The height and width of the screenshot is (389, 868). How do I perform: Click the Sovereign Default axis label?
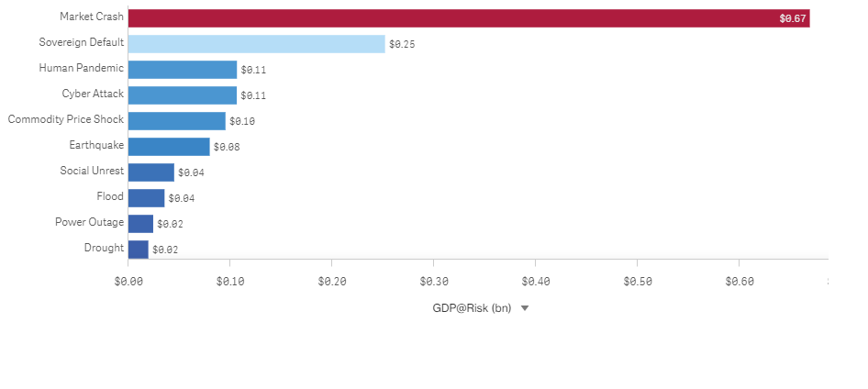[x=81, y=42]
